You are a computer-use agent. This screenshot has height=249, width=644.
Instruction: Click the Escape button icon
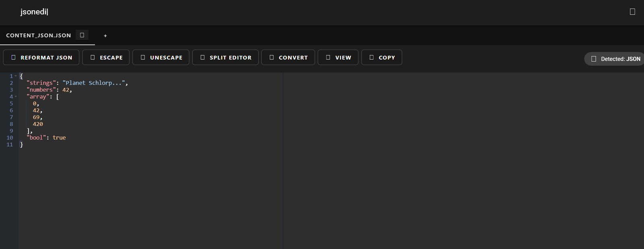(93, 58)
